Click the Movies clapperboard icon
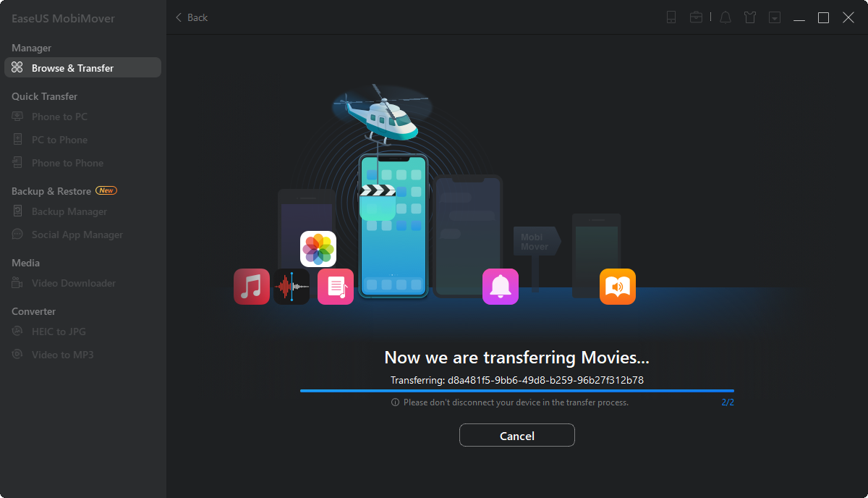 coord(378,202)
